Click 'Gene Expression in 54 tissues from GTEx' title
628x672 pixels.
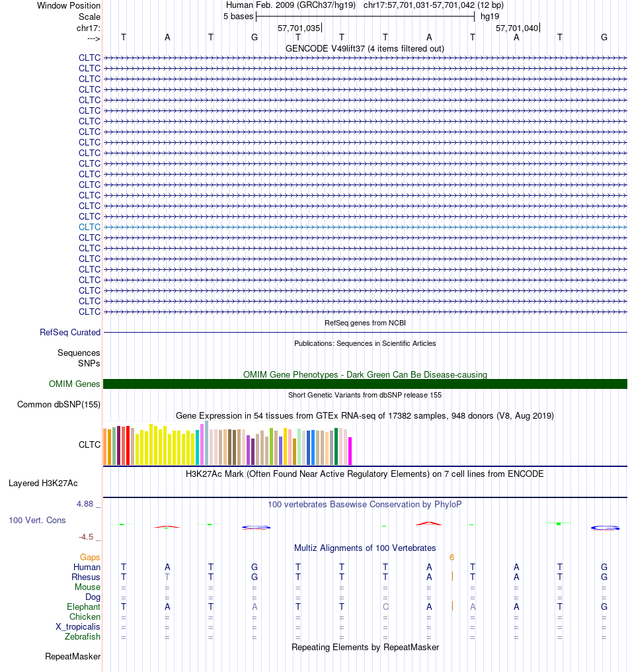pyautogui.click(x=364, y=416)
